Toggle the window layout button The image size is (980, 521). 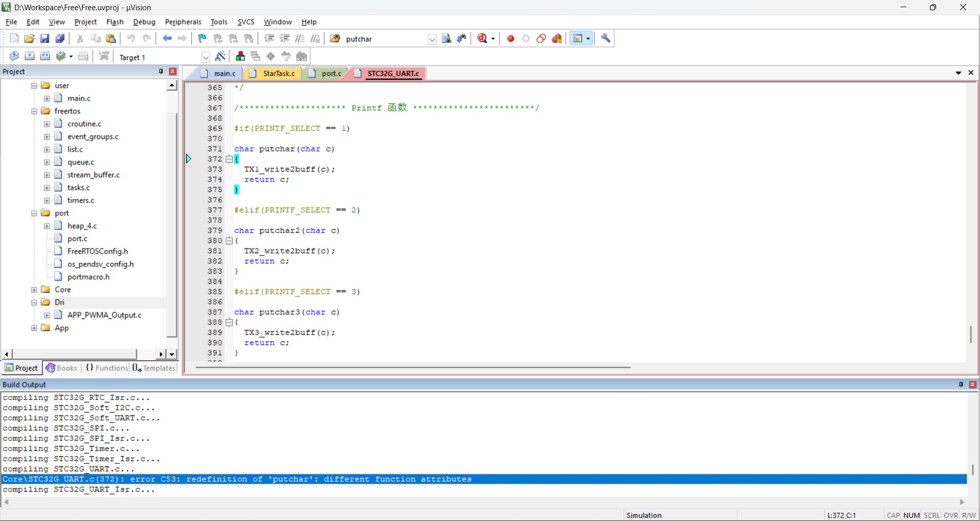point(578,39)
